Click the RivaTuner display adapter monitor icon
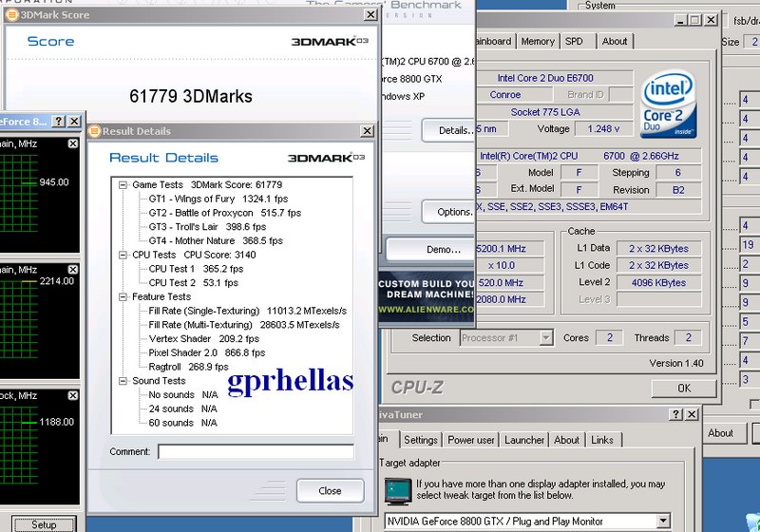This screenshot has width=760, height=532. (x=398, y=490)
